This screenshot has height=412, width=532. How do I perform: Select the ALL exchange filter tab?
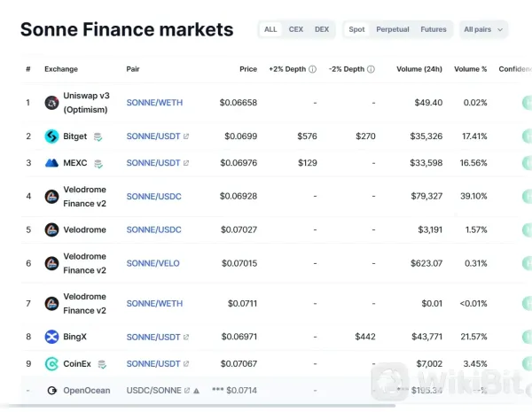click(x=270, y=29)
